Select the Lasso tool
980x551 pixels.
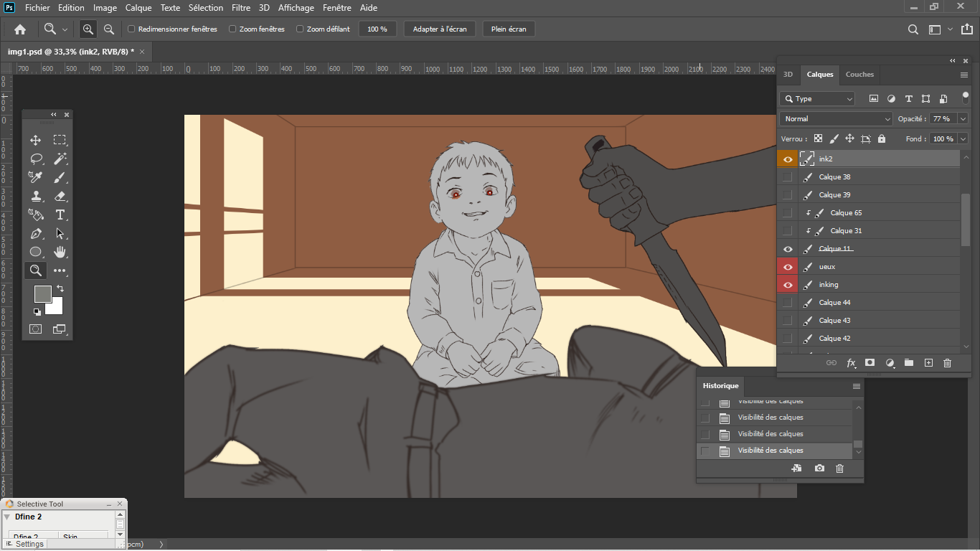[36, 159]
